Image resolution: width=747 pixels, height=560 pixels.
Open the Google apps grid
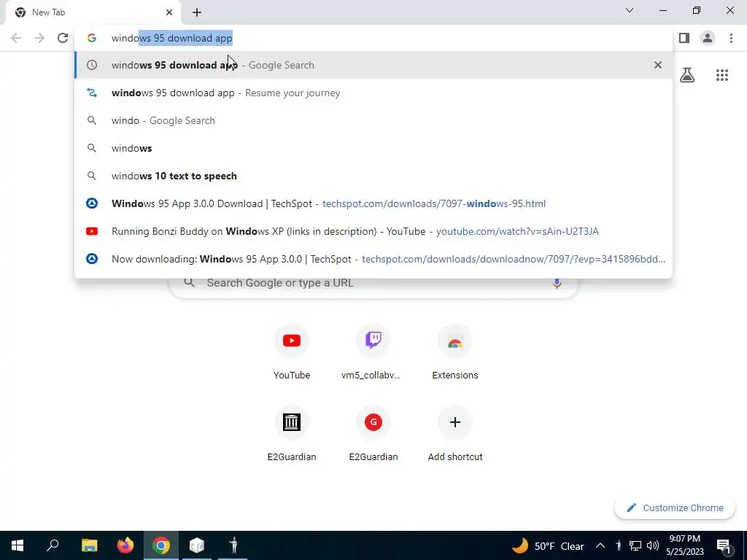point(722,75)
